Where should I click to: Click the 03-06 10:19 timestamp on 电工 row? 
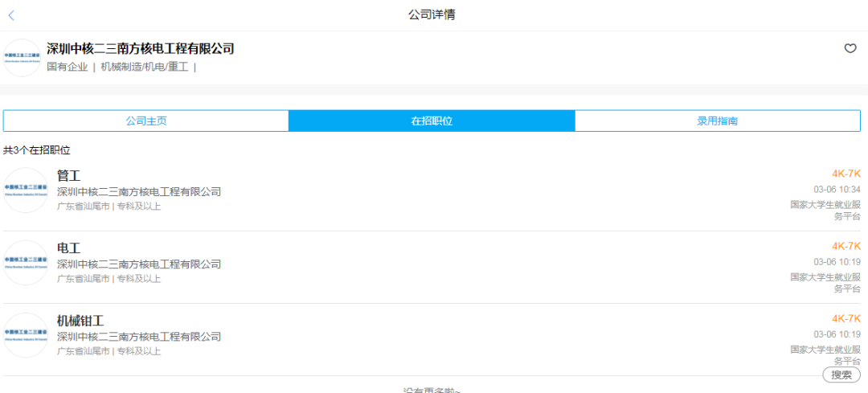(837, 262)
